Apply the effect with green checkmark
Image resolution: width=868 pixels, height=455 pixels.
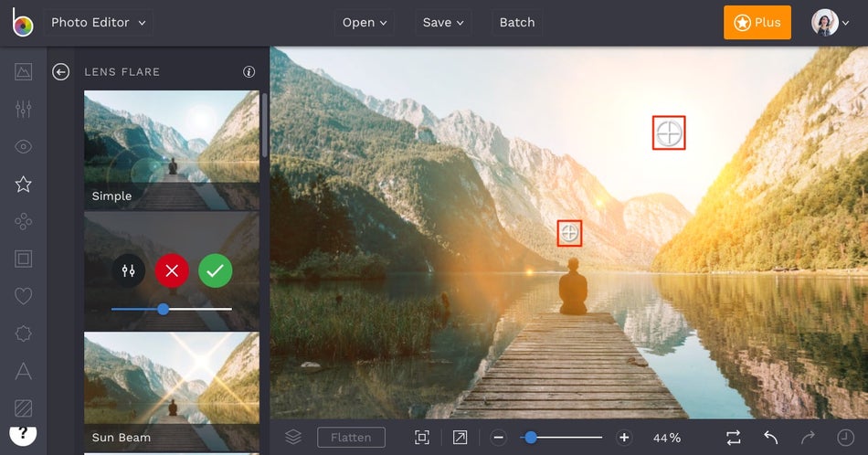pos(216,270)
